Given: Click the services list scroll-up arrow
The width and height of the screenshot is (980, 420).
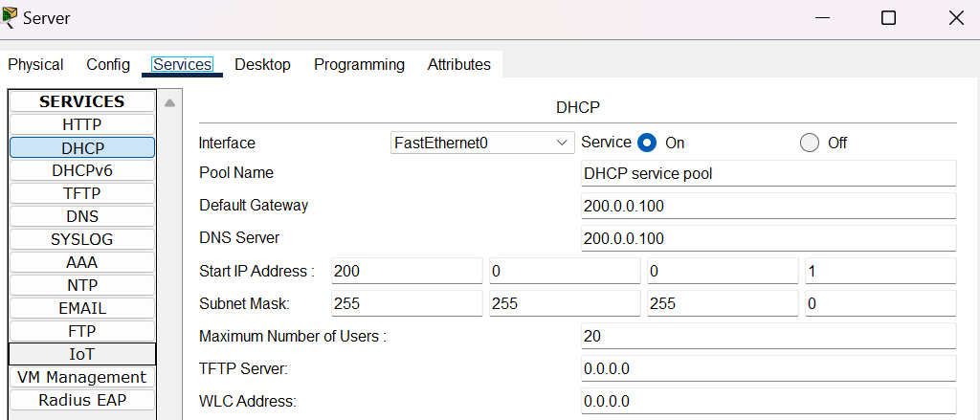Looking at the screenshot, I should click(x=169, y=102).
